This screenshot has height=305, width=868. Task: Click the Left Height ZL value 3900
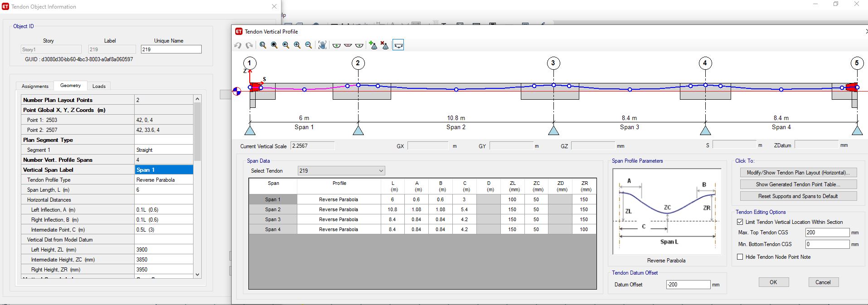click(x=164, y=250)
